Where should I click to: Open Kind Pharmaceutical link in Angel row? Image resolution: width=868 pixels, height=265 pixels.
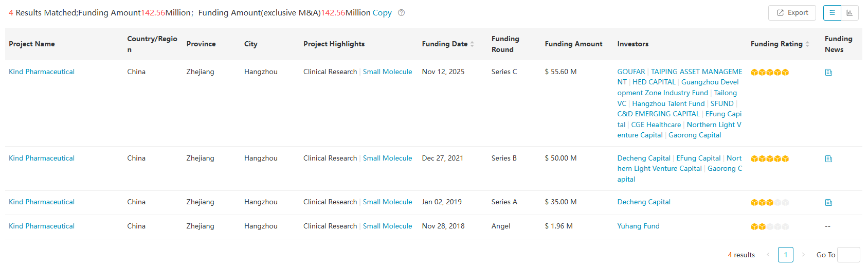click(42, 226)
